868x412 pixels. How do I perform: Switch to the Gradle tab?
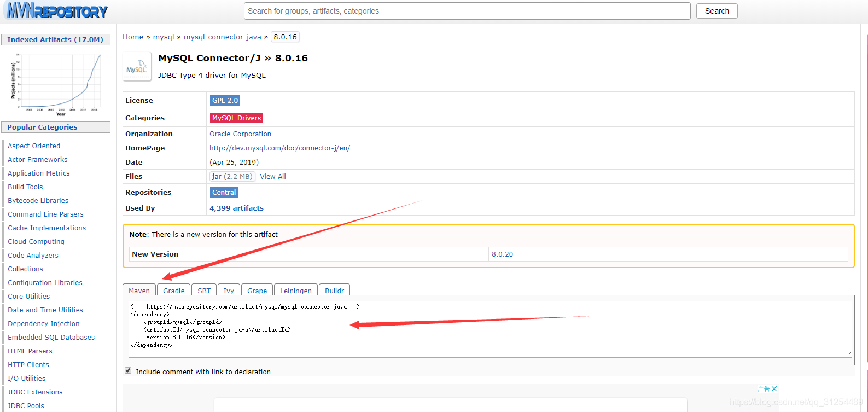(x=174, y=291)
